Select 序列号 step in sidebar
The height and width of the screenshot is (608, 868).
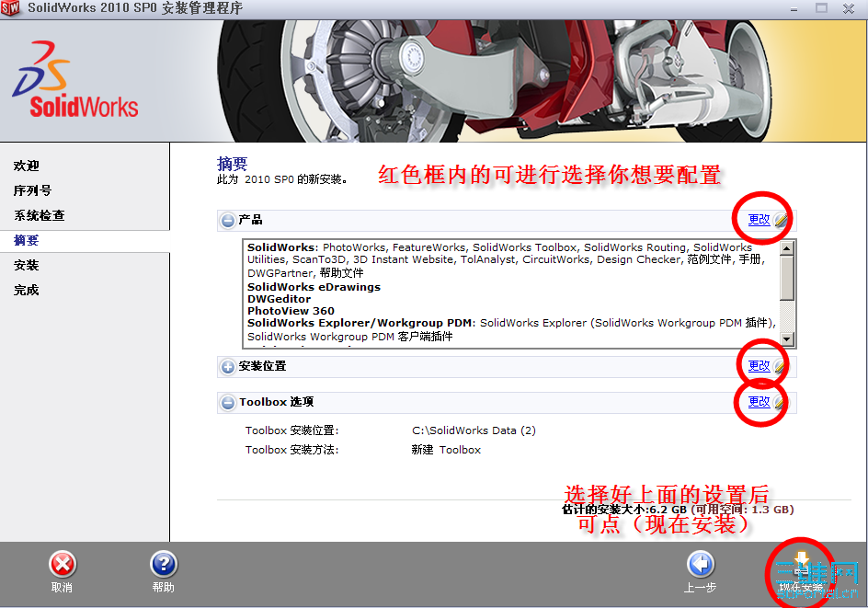pyautogui.click(x=33, y=190)
